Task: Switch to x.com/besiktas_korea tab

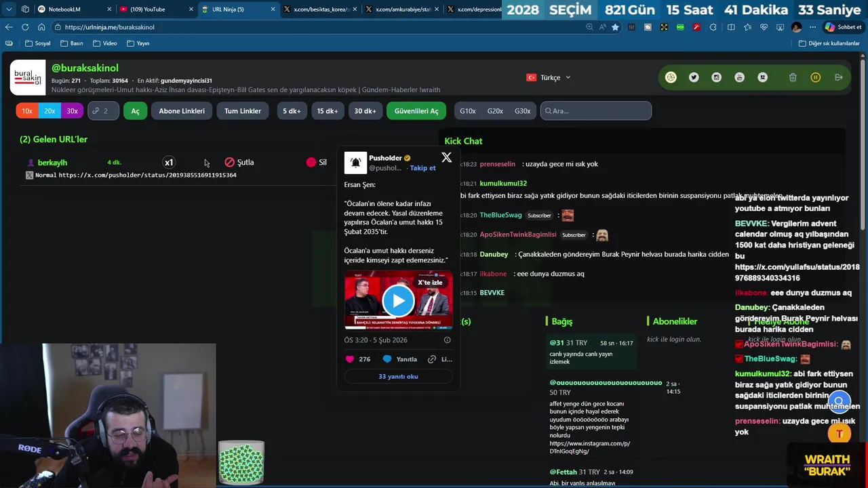Action: tap(319, 9)
